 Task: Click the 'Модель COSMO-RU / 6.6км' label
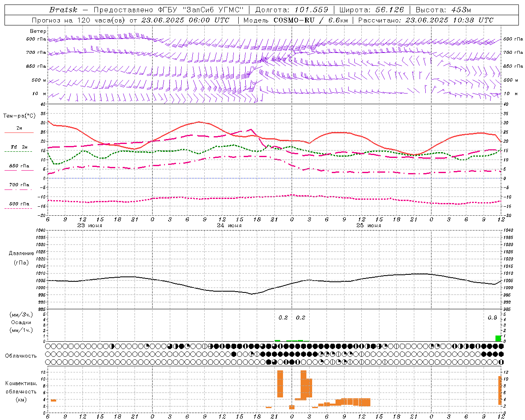[x=296, y=20]
